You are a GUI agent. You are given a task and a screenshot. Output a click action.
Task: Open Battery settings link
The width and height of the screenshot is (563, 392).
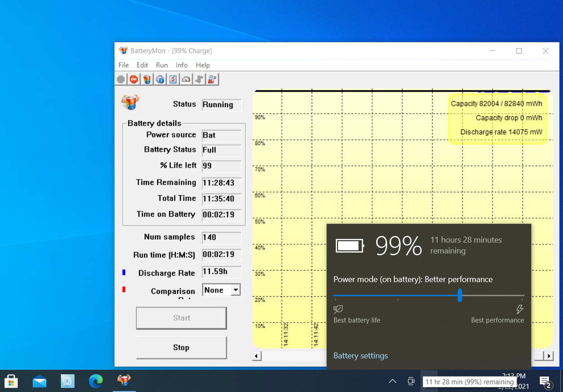pyautogui.click(x=360, y=356)
